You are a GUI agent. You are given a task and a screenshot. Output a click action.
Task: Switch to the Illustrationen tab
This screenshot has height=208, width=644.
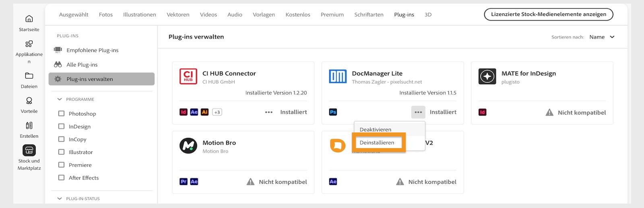(140, 14)
